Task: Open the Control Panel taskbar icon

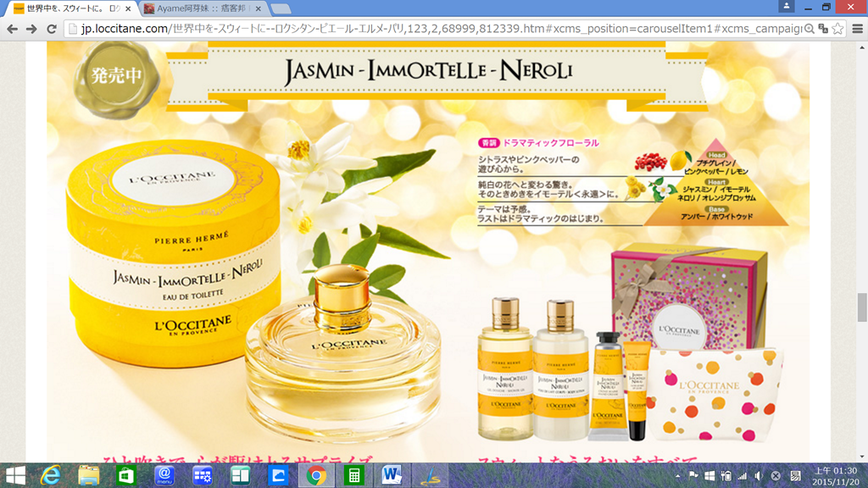Action: pos(202,476)
